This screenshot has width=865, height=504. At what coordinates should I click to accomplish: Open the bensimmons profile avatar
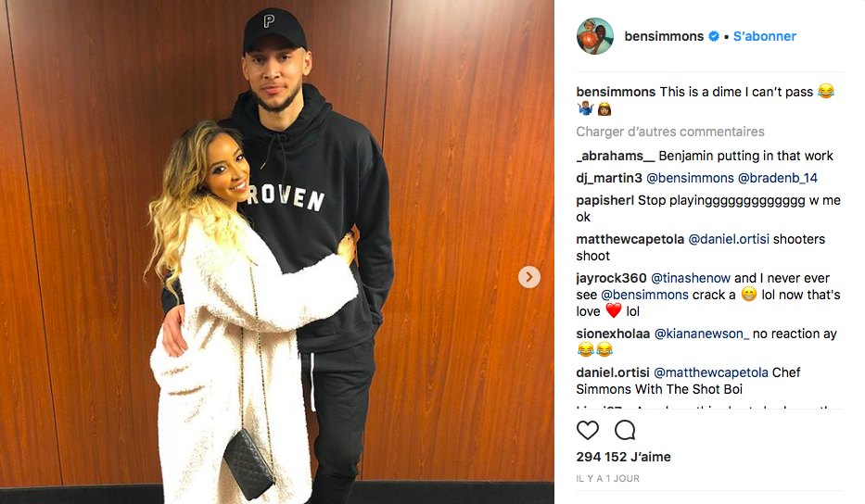[x=594, y=36]
